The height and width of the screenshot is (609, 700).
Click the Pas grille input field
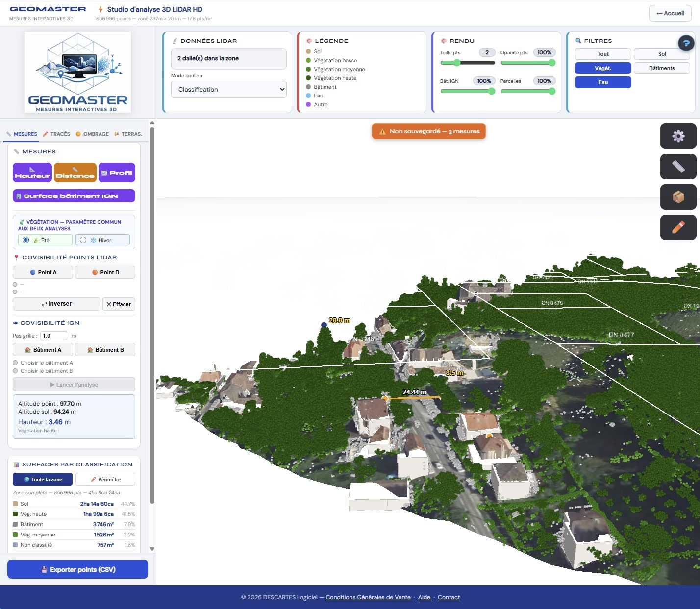53,336
